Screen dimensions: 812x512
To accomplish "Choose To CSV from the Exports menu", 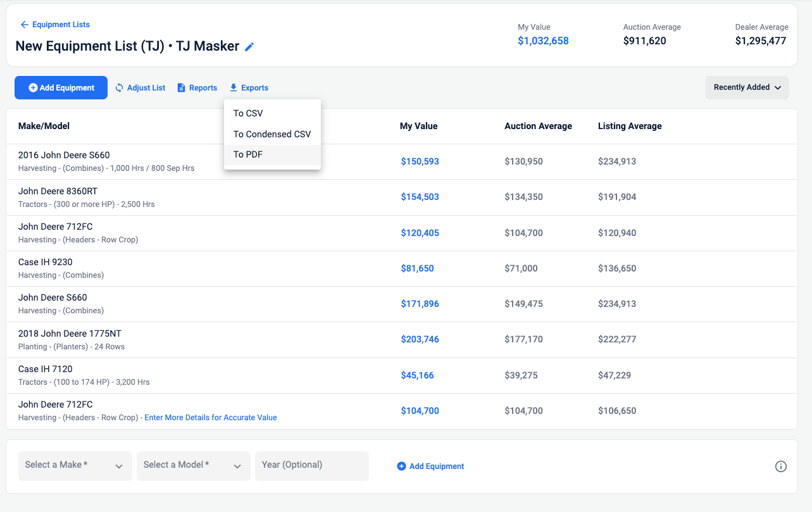I will click(x=272, y=113).
